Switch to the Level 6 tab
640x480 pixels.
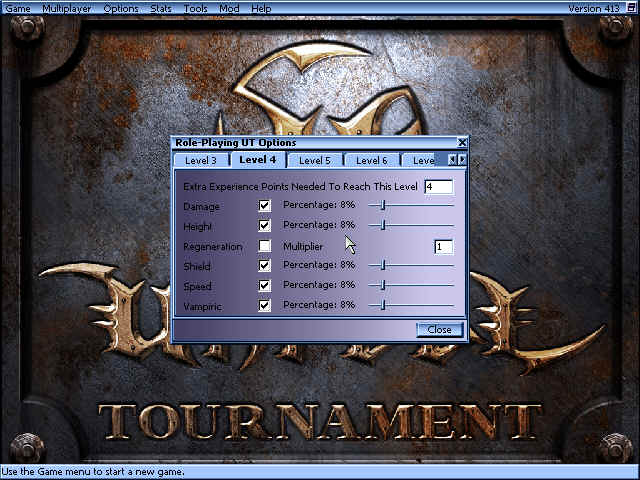tap(371, 160)
